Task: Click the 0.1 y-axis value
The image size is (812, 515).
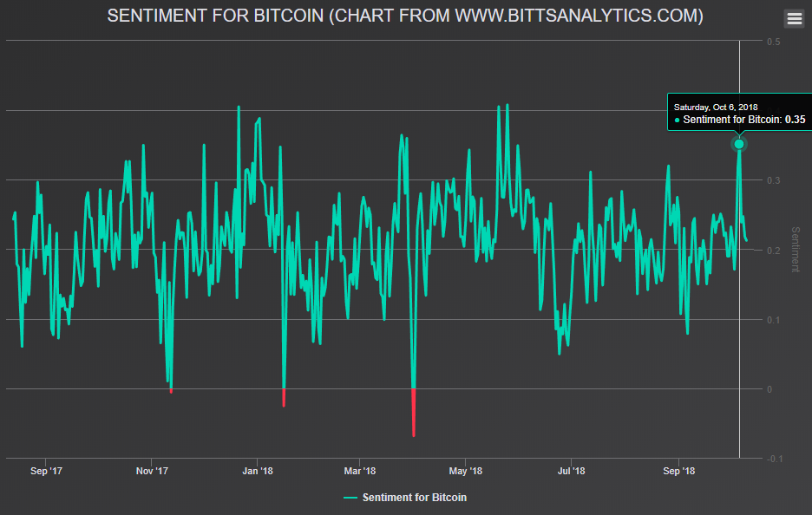Action: click(774, 320)
